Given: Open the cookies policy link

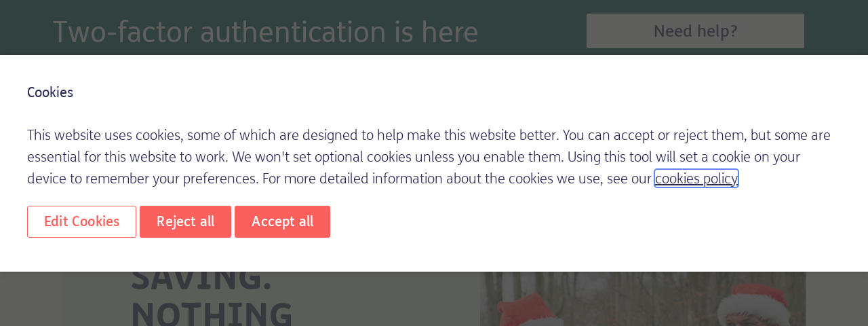Looking at the screenshot, I should [x=696, y=179].
